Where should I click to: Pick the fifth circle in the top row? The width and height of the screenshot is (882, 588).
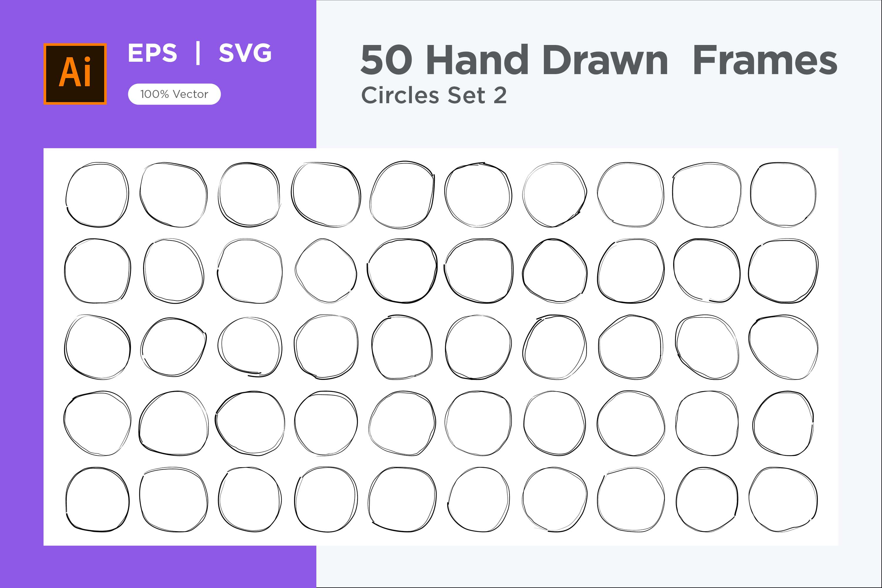click(x=402, y=195)
